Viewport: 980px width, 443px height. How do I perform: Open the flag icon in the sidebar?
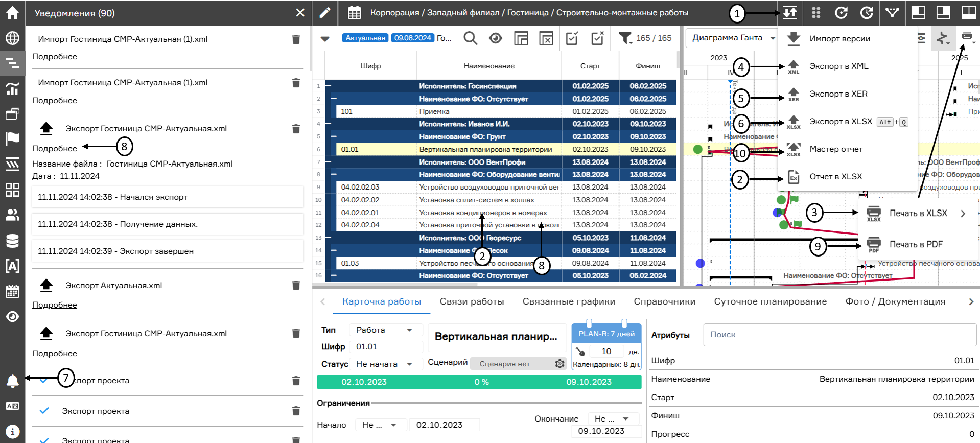click(x=12, y=138)
